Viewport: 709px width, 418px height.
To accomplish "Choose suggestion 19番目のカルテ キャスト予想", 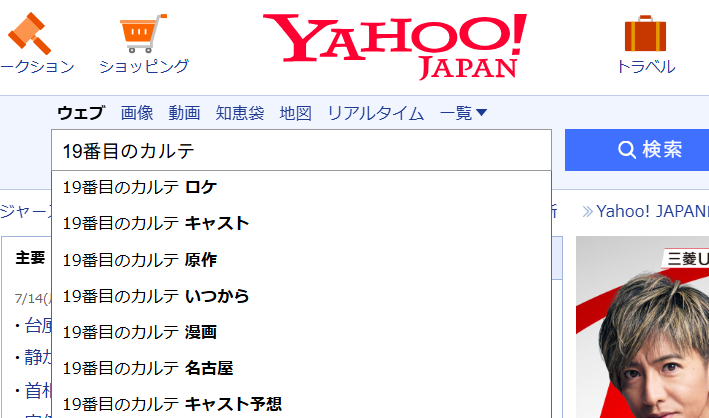I will 302,404.
